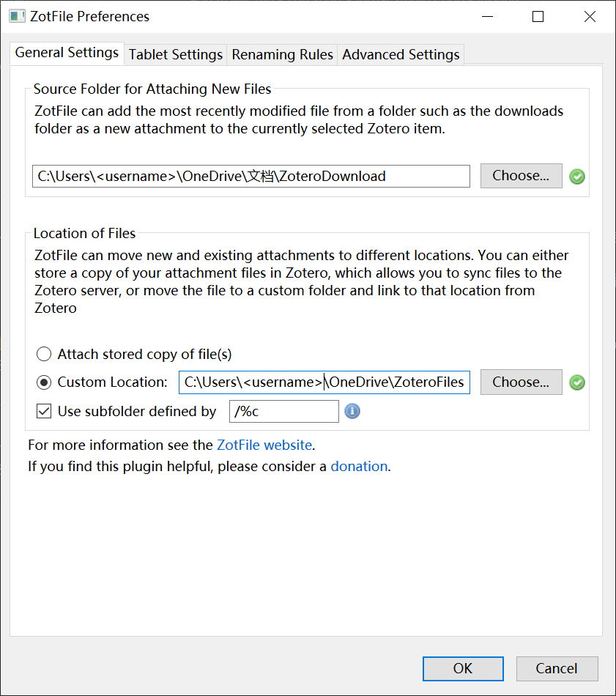Viewport: 616px width, 696px height.
Task: Follow the donation link
Action: (360, 466)
